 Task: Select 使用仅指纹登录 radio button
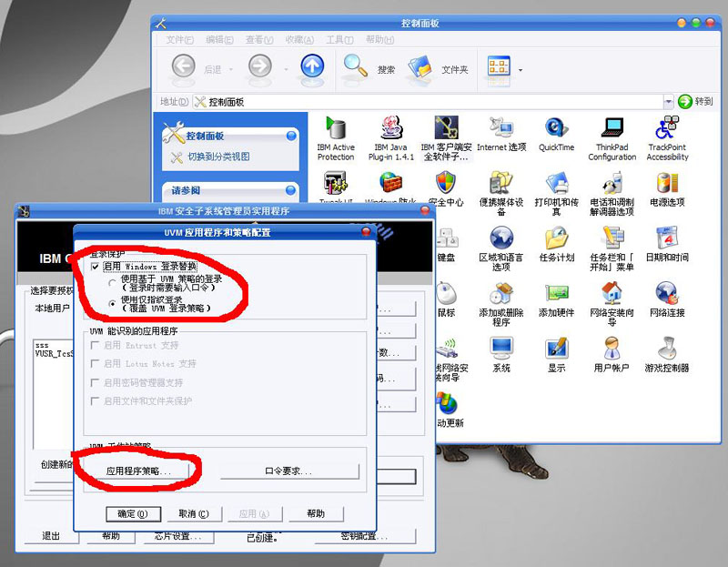pyautogui.click(x=112, y=303)
